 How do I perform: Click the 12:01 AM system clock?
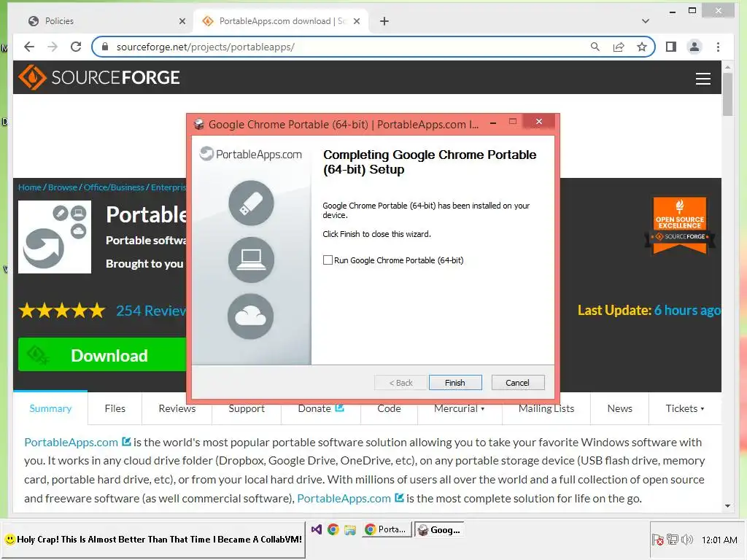point(719,540)
